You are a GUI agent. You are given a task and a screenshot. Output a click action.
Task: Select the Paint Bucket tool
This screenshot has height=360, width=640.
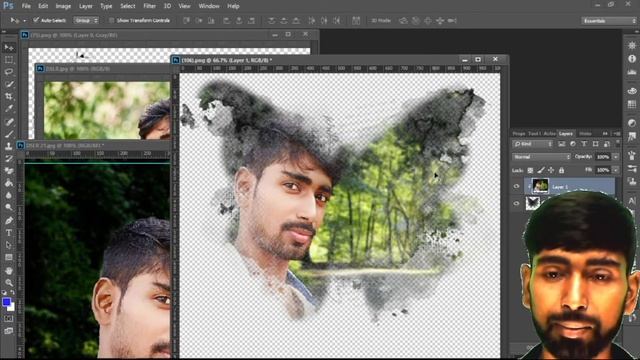tap(9, 183)
